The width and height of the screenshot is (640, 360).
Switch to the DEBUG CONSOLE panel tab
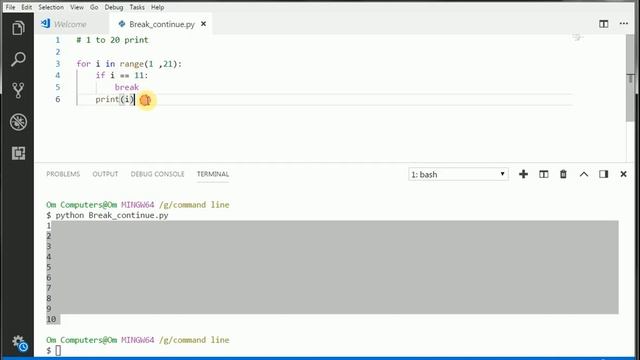[x=158, y=174]
